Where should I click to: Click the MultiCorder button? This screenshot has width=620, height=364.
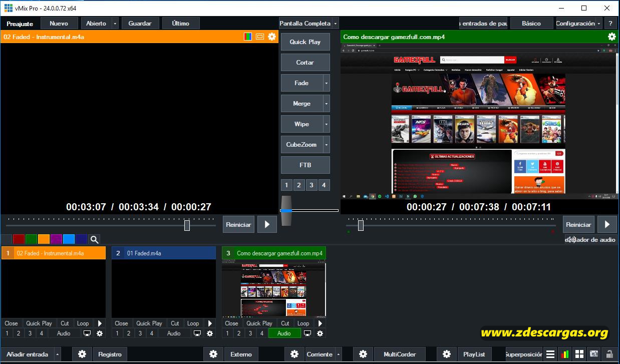coord(400,354)
